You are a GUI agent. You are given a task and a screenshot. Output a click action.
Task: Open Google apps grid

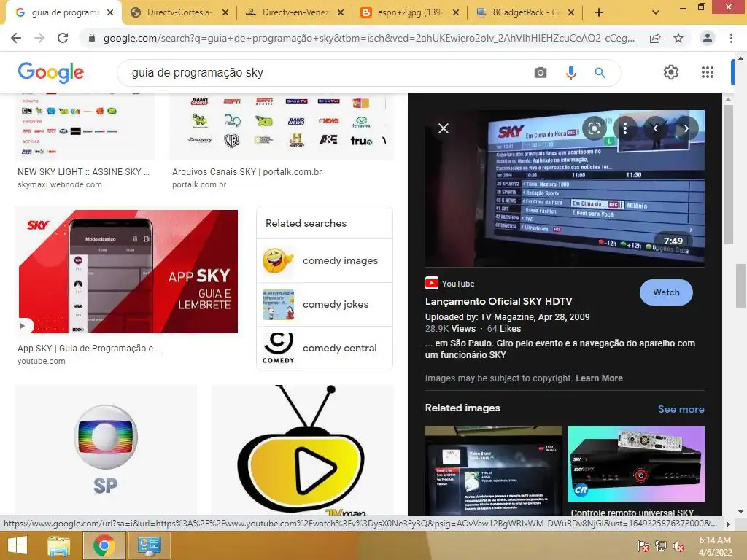coord(708,72)
